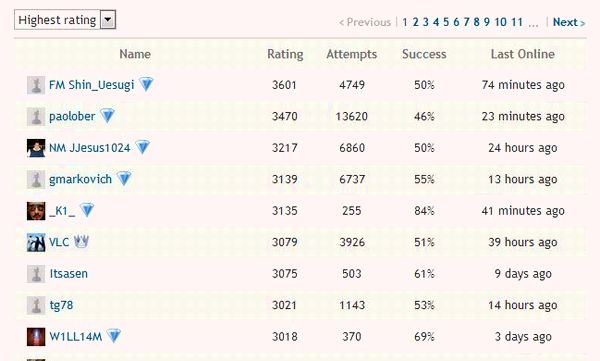Click the crown badge next to VLC
Screen dimensions: 600x361
pyautogui.click(x=81, y=242)
